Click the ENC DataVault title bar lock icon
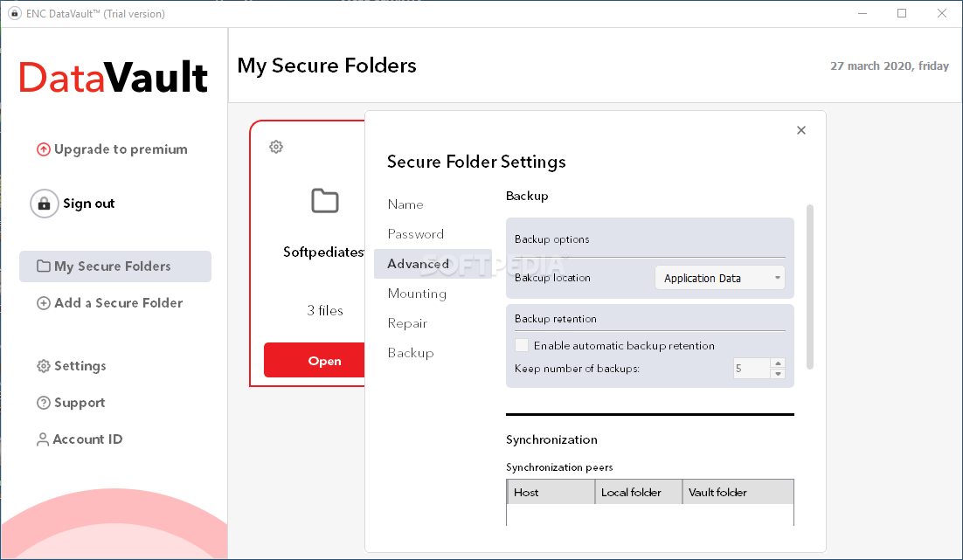The image size is (963, 560). [x=15, y=13]
